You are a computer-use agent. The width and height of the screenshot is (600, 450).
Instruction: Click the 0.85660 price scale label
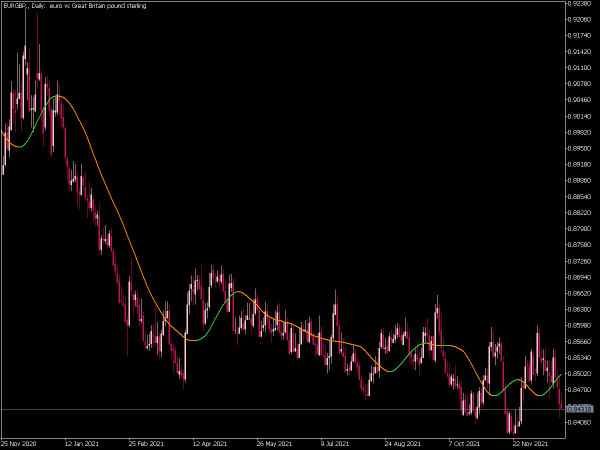580,342
